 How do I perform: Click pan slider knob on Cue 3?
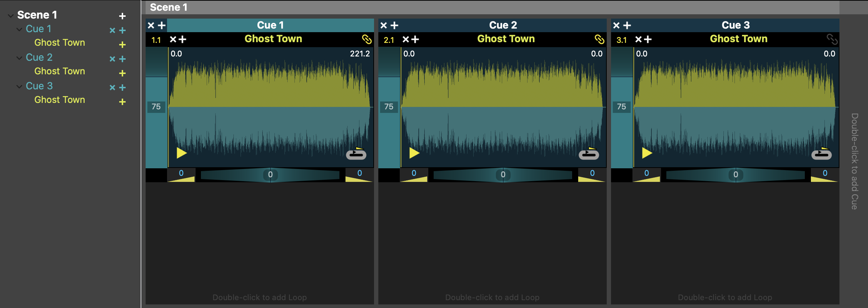click(x=736, y=175)
